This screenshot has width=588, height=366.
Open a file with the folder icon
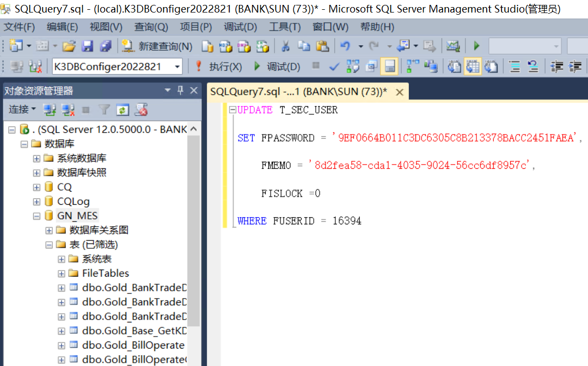69,46
